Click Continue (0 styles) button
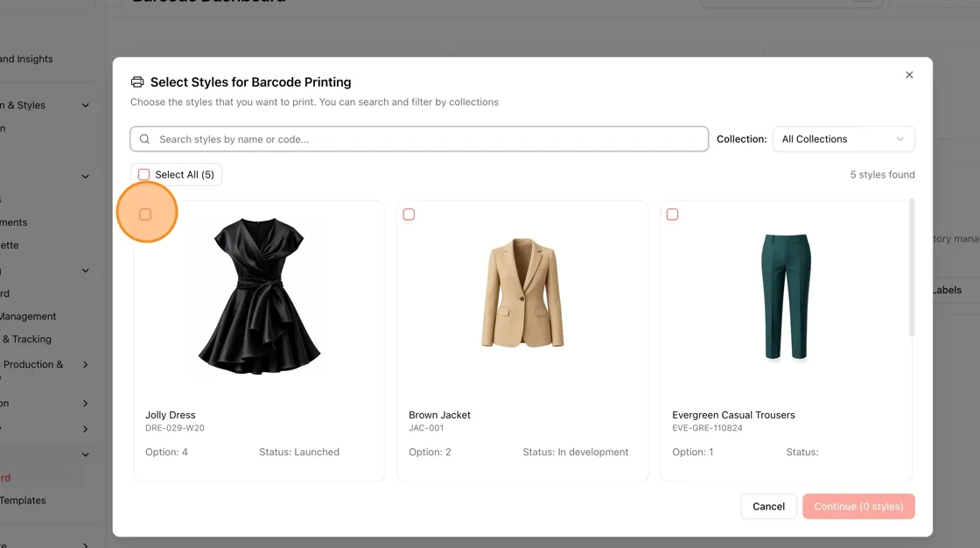Viewport: 980px width, 548px height. (858, 507)
